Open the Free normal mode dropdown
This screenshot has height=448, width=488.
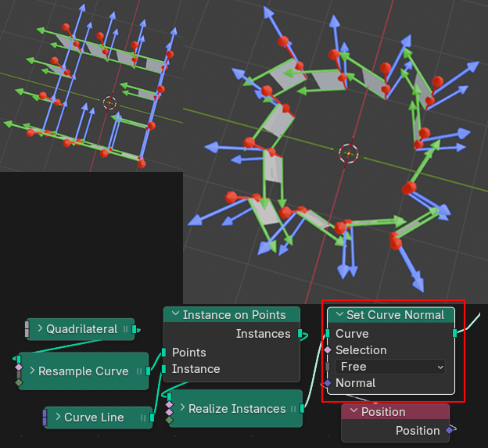click(x=390, y=367)
